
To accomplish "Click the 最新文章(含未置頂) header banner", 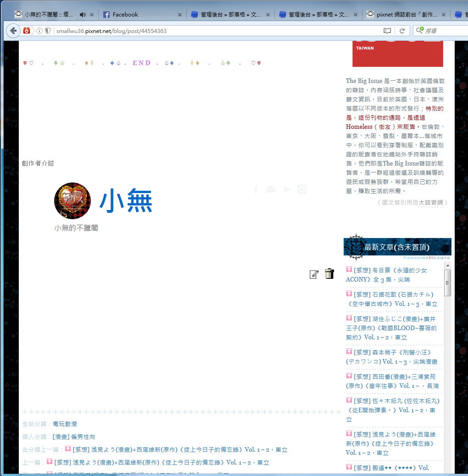I will [x=397, y=247].
